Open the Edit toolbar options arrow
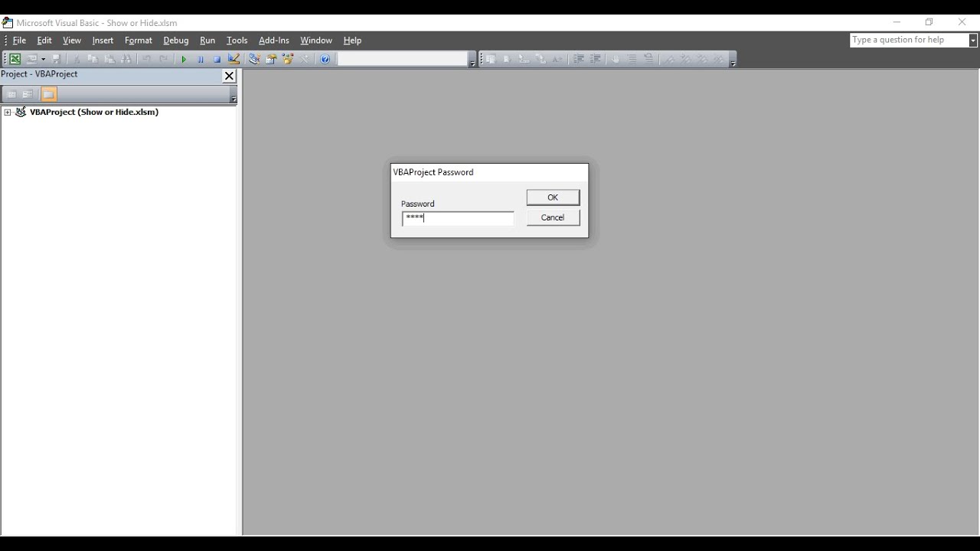 (733, 60)
